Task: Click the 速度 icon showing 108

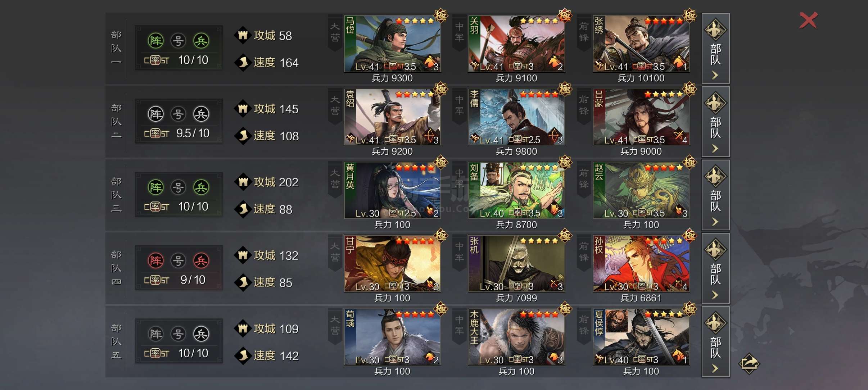Action: pos(243,136)
